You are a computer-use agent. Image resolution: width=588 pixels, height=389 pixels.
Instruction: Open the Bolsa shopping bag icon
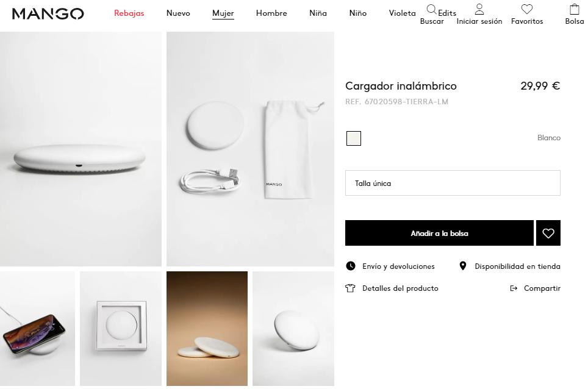pyautogui.click(x=574, y=9)
